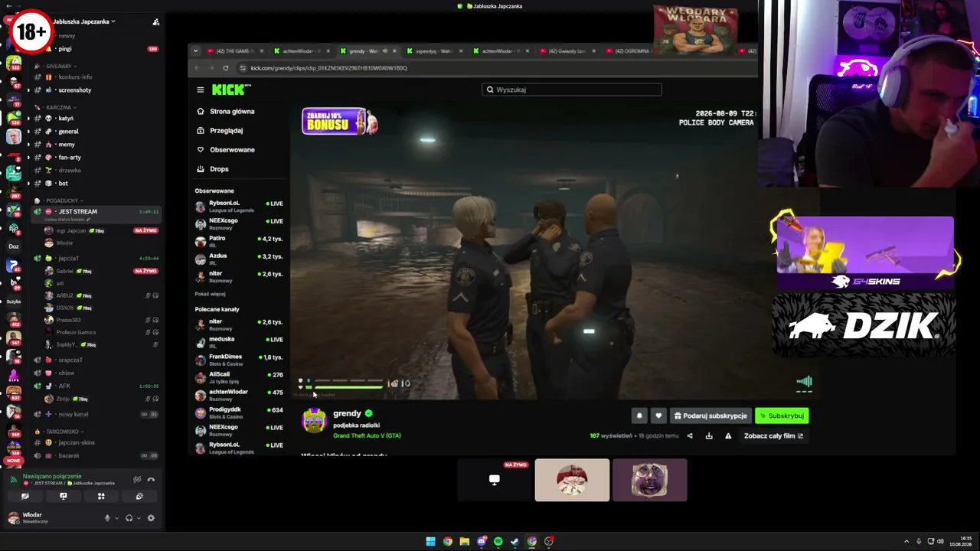Open grendy's channel avatar
980x551 pixels.
315,421
